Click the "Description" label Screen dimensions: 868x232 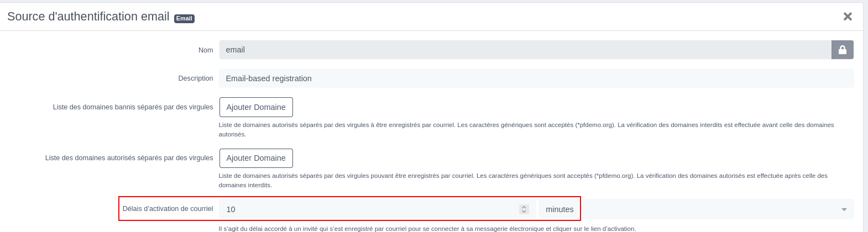coord(196,78)
